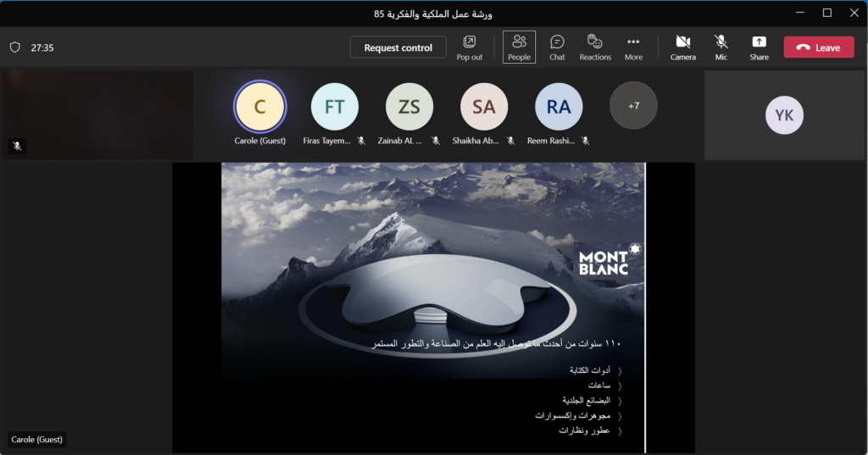The width and height of the screenshot is (868, 455).
Task: Click mute indicator beside Firas Tayem
Action: click(361, 141)
